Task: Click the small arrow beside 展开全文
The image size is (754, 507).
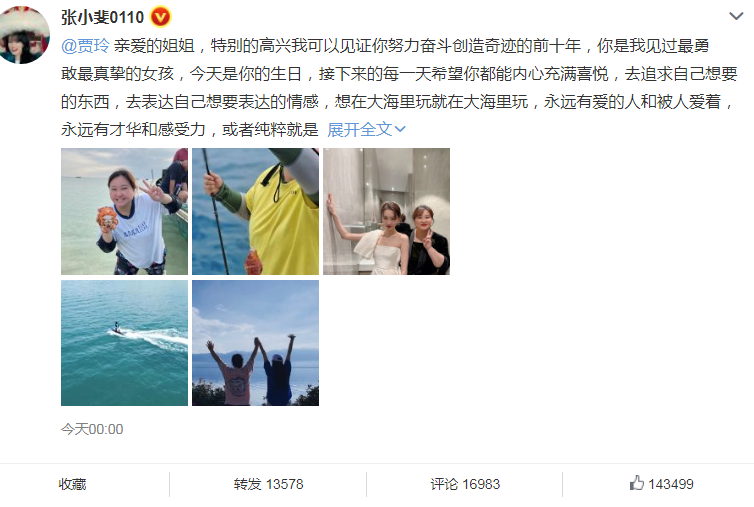Action: point(400,129)
